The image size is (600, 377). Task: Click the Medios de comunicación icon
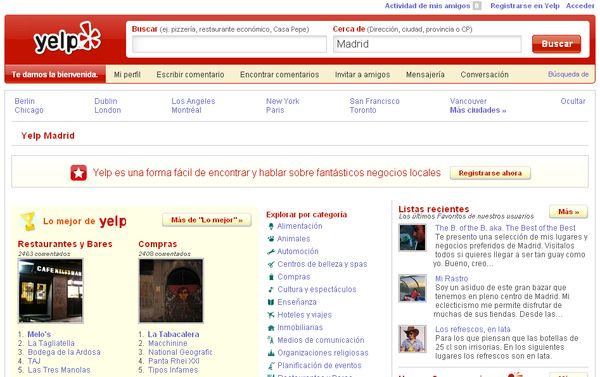tap(271, 340)
